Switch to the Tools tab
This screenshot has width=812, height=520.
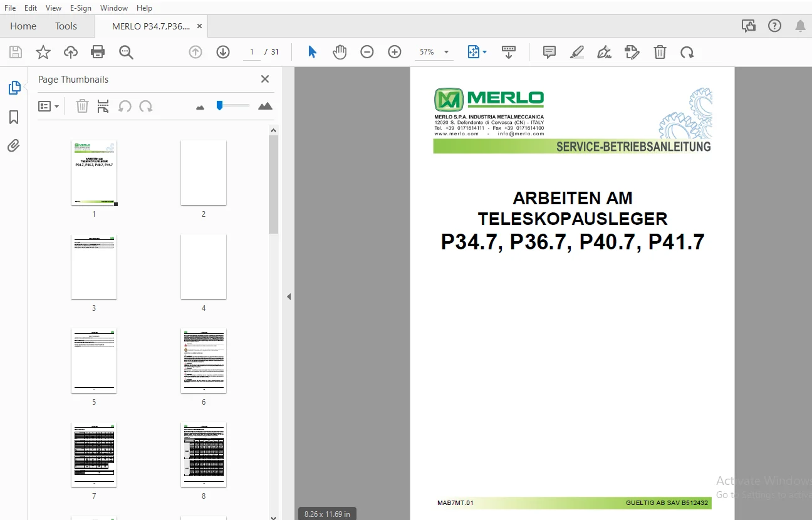tap(66, 26)
